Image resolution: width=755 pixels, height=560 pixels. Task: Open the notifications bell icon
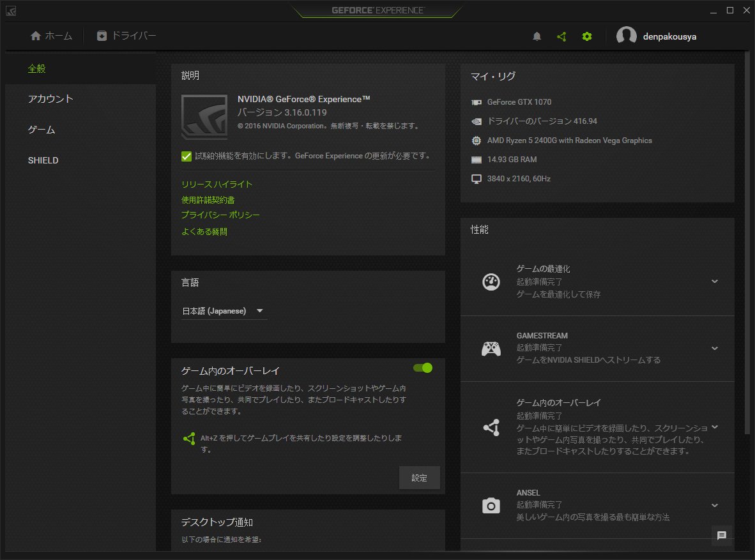coord(537,36)
